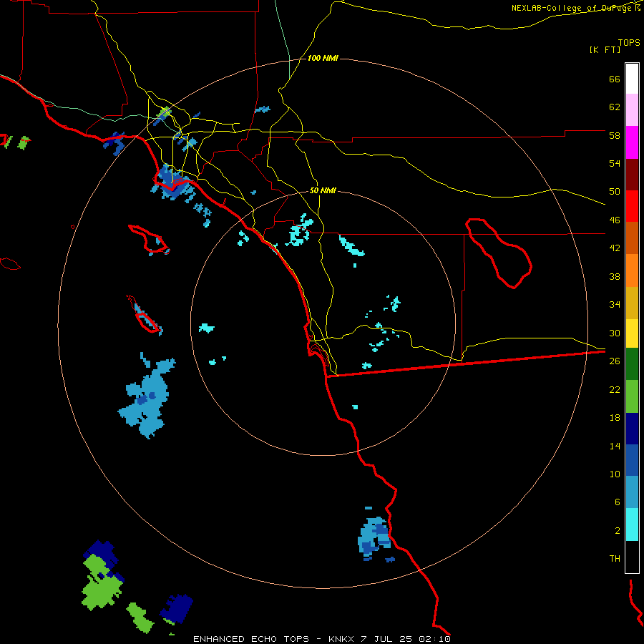Click the '54' legend value
644x644 pixels.
[615, 163]
